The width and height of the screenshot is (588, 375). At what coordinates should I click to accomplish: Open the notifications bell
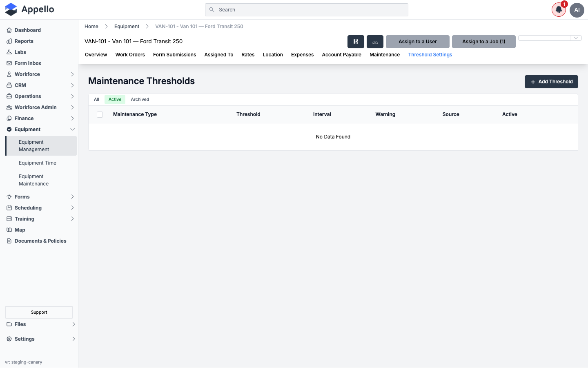point(559,10)
